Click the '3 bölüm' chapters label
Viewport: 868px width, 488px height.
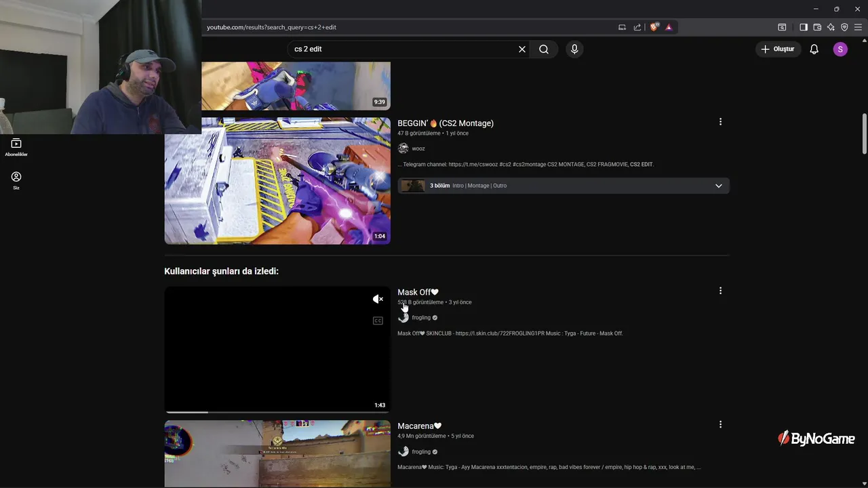click(x=439, y=186)
